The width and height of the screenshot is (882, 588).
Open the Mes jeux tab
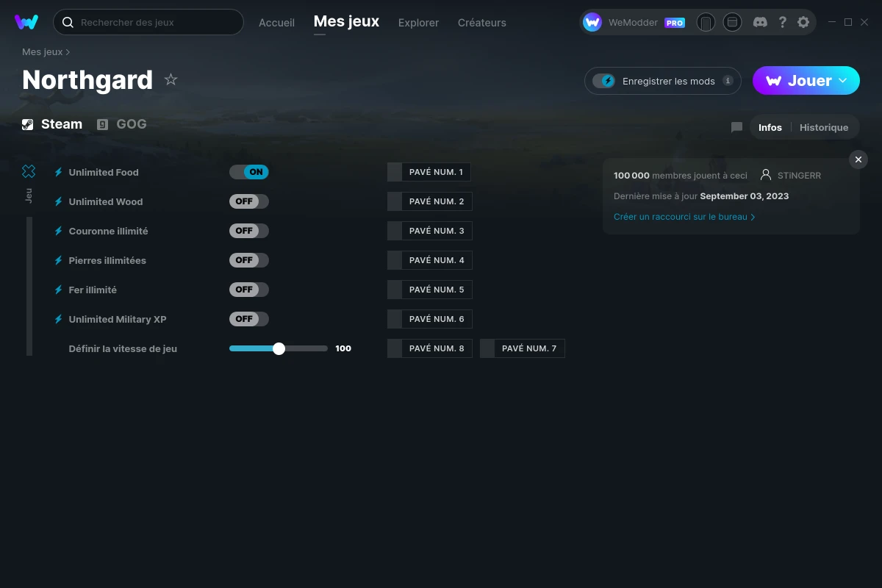[346, 22]
